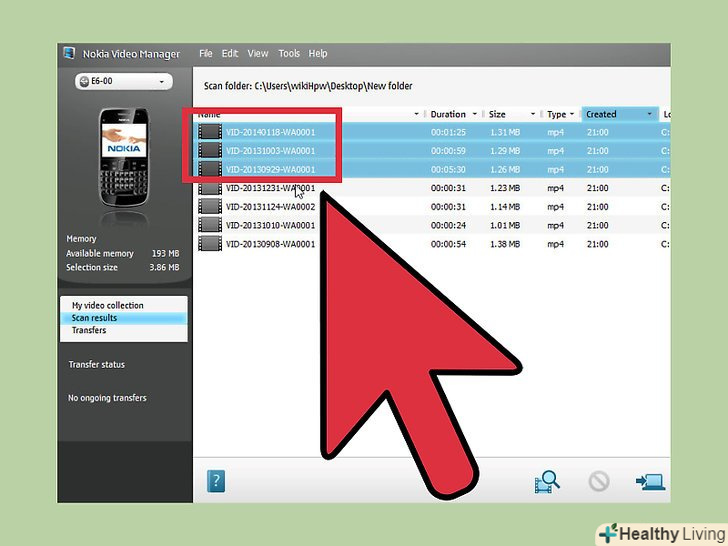Screen dimensions: 728x546
Task: Select My video collection
Action: tap(108, 305)
